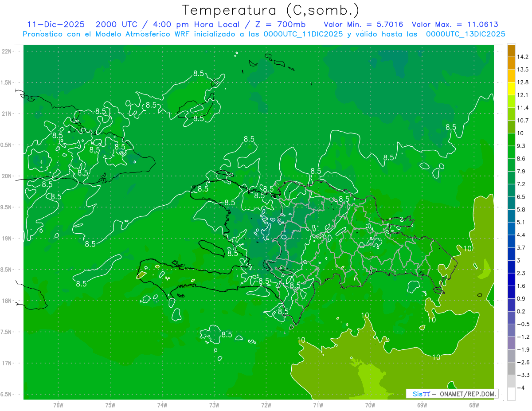Click the '19N' latitude axis label

click(7, 239)
